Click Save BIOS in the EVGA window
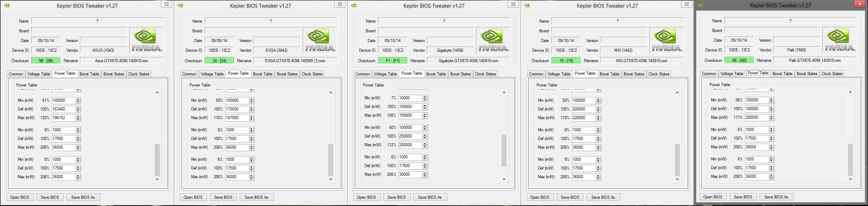868x206 pixels. coord(223,197)
